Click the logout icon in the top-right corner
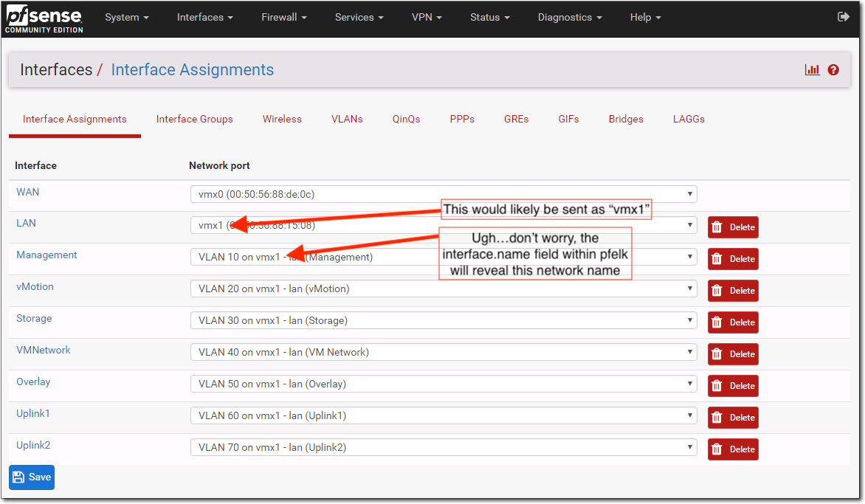The width and height of the screenshot is (865, 504). pos(843,15)
